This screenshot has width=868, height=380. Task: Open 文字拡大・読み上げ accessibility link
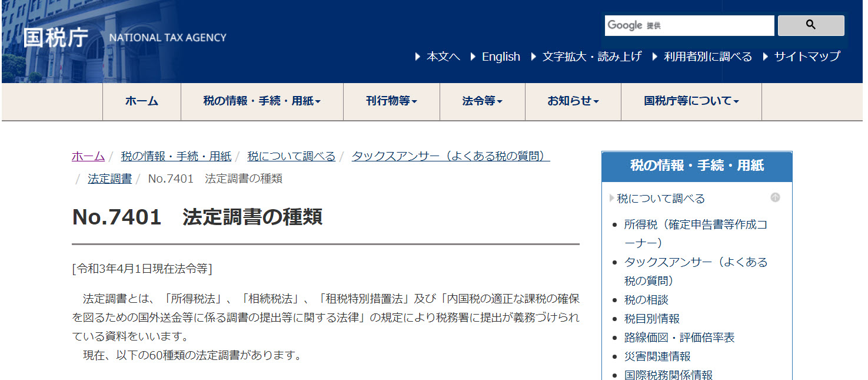[x=591, y=57]
